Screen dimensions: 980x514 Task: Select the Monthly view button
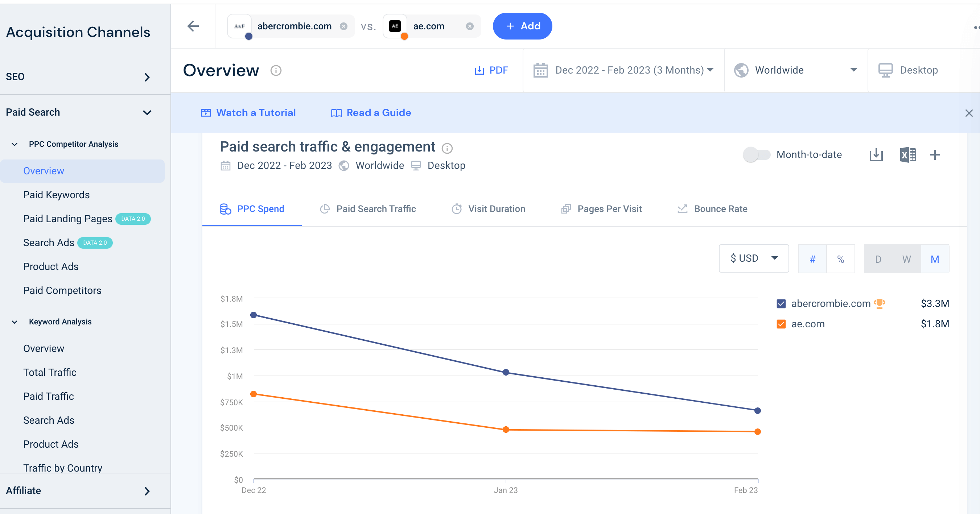[x=933, y=258]
